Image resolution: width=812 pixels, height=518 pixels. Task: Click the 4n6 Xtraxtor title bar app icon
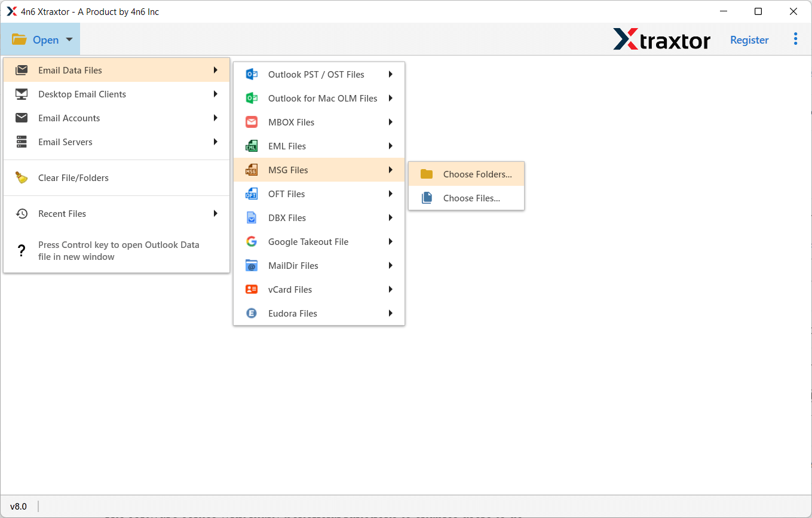(x=11, y=11)
